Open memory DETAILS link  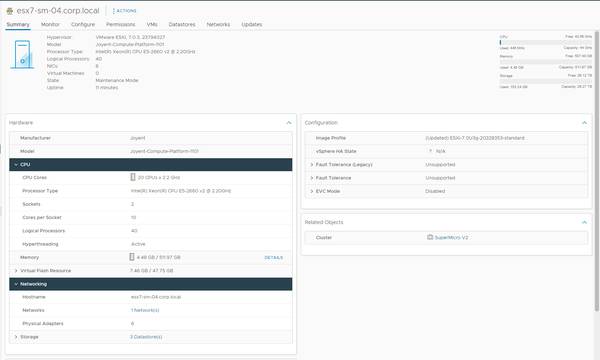[x=274, y=257]
